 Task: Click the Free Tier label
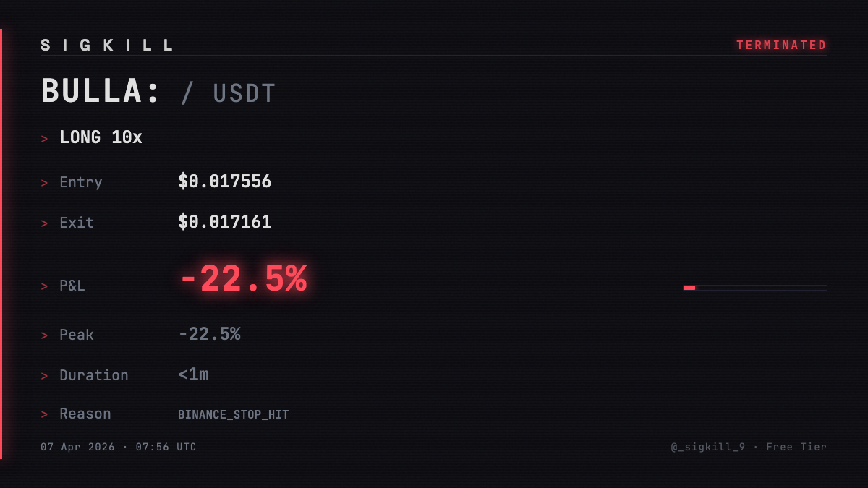pos(796,447)
